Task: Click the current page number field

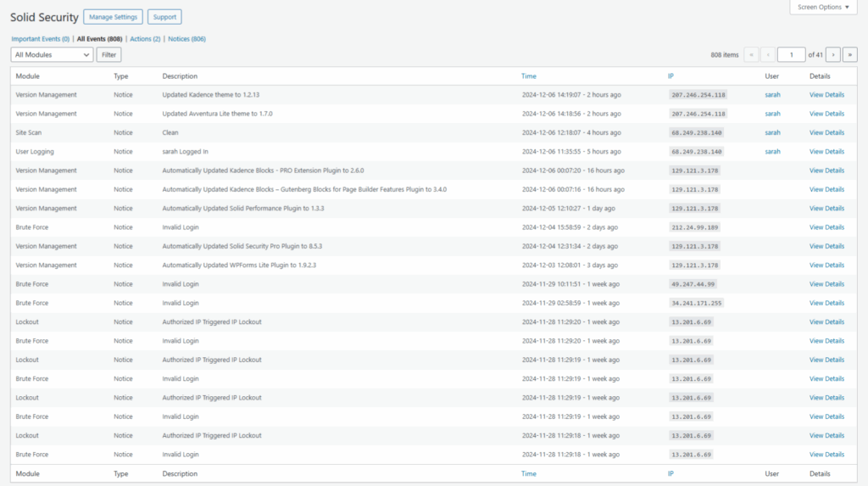Action: pyautogui.click(x=791, y=54)
